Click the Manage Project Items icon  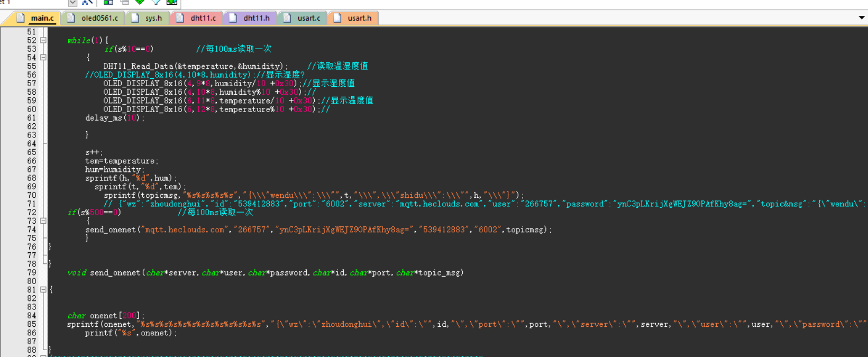(108, 3)
